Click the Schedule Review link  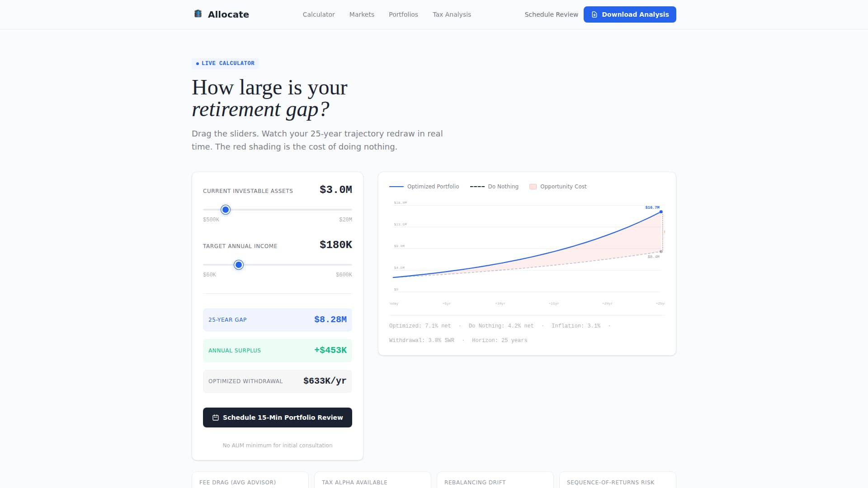click(551, 14)
